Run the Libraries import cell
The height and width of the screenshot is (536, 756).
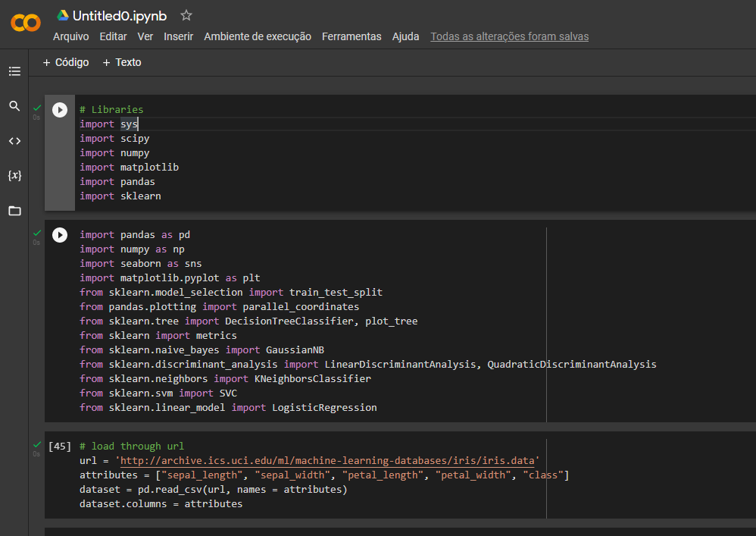tap(60, 109)
